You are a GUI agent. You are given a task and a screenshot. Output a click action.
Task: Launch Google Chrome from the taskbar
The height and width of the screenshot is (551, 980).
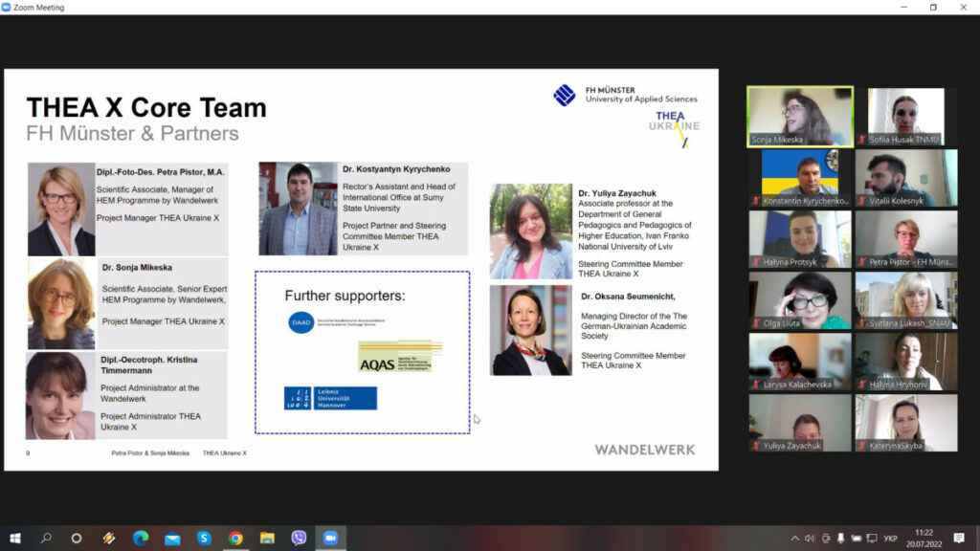(235, 539)
